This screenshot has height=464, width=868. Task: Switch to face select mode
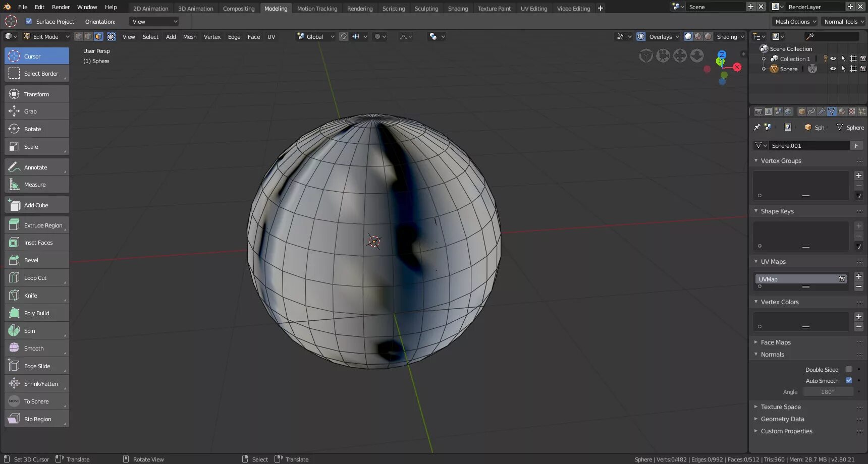click(x=98, y=37)
